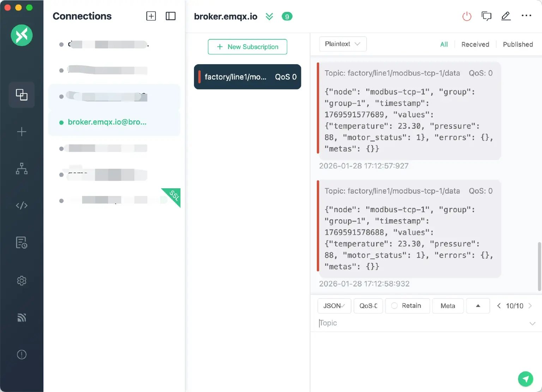Image resolution: width=542 pixels, height=392 pixels.
Task: Open the Plaintext format dropdown
Action: coord(342,44)
